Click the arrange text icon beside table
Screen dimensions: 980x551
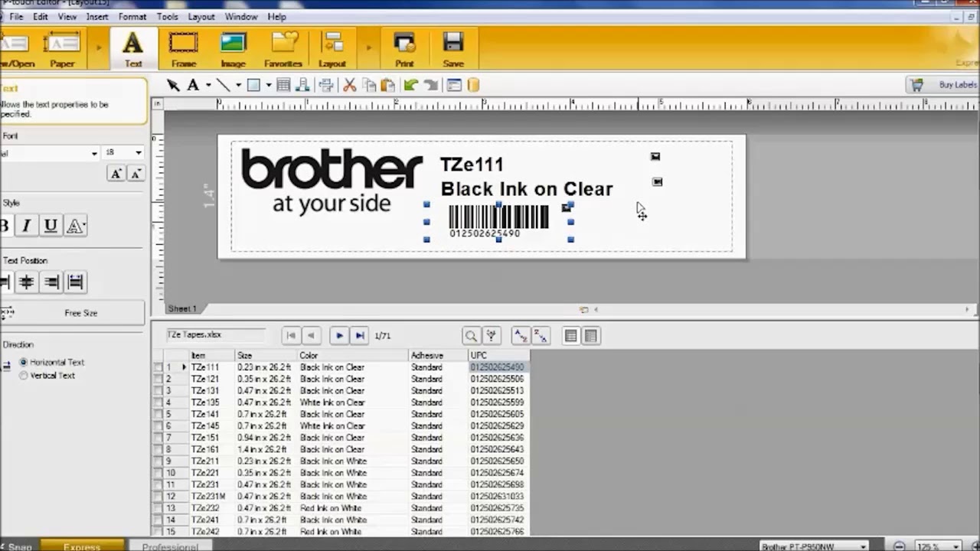pos(302,85)
